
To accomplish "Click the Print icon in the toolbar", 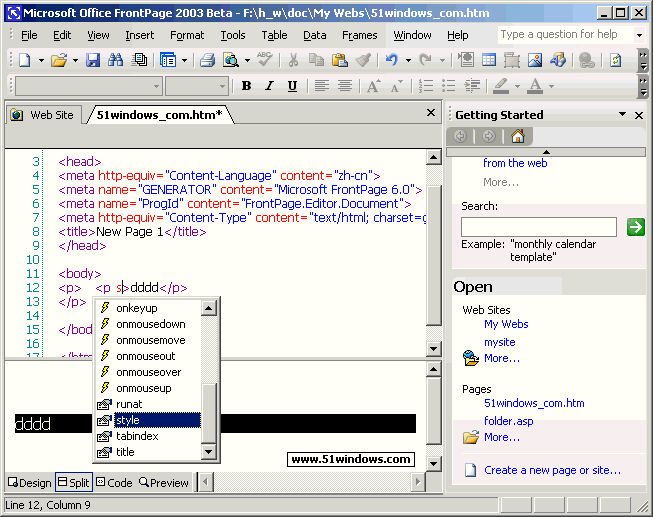I will (207, 60).
